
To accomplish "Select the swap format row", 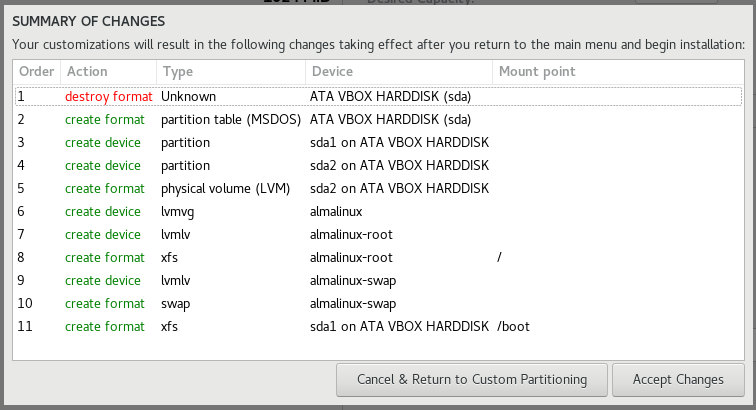I will 378,303.
